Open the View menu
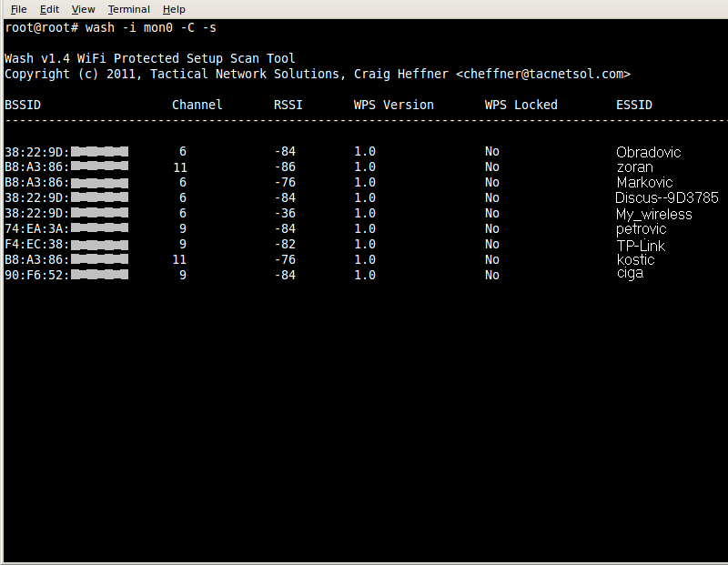The image size is (728, 565). coord(83,9)
